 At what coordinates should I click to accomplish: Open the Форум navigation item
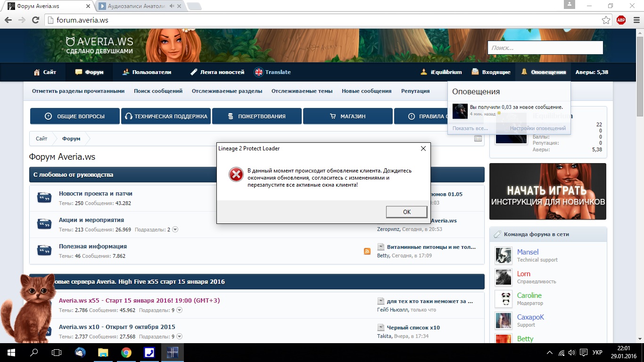click(x=89, y=72)
